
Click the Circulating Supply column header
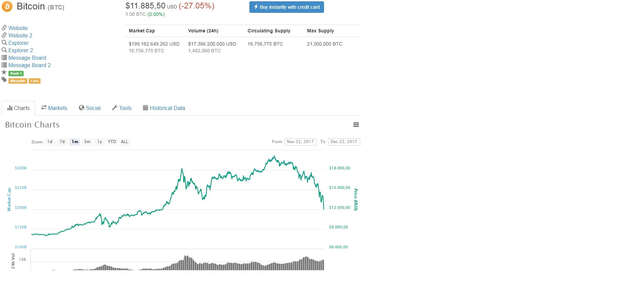269,31
